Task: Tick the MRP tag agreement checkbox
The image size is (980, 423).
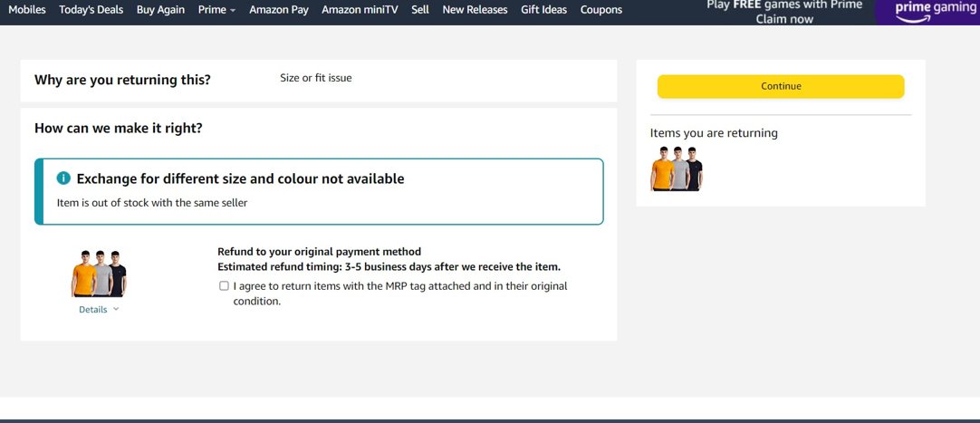Action: [224, 286]
